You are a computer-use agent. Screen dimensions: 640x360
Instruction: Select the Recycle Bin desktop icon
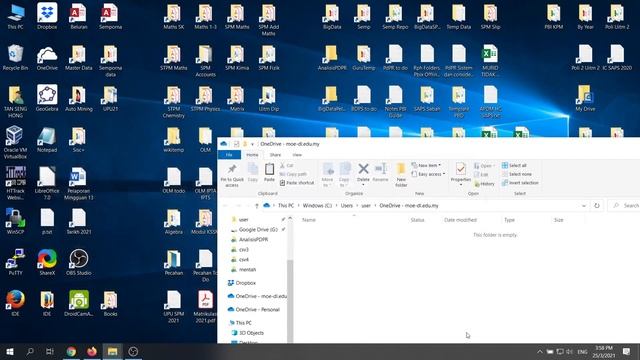pyautogui.click(x=15, y=58)
